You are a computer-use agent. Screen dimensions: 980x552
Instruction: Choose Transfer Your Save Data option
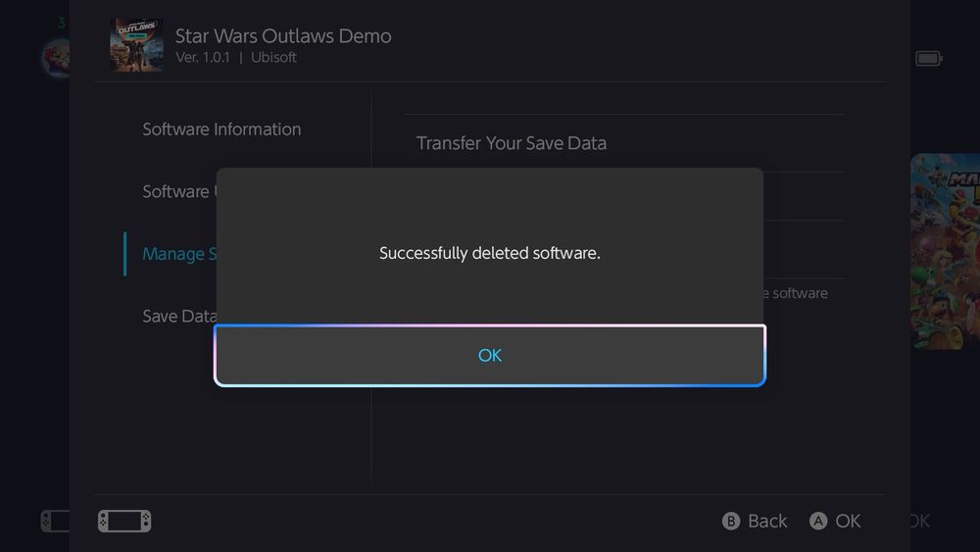coord(511,143)
